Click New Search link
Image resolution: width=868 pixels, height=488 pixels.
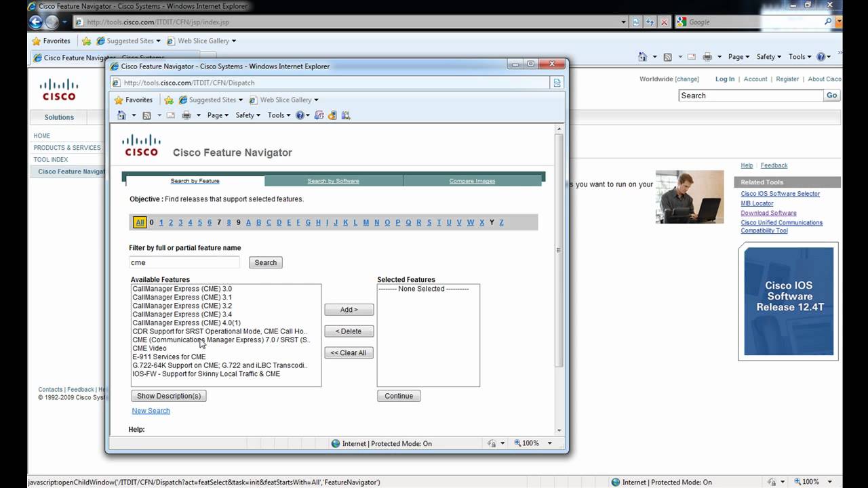[151, 411]
